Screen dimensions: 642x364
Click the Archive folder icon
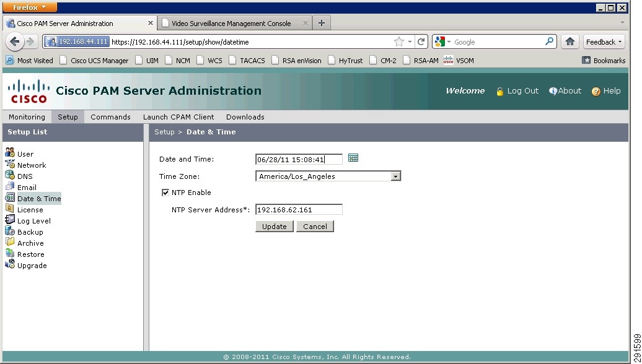[x=10, y=241]
